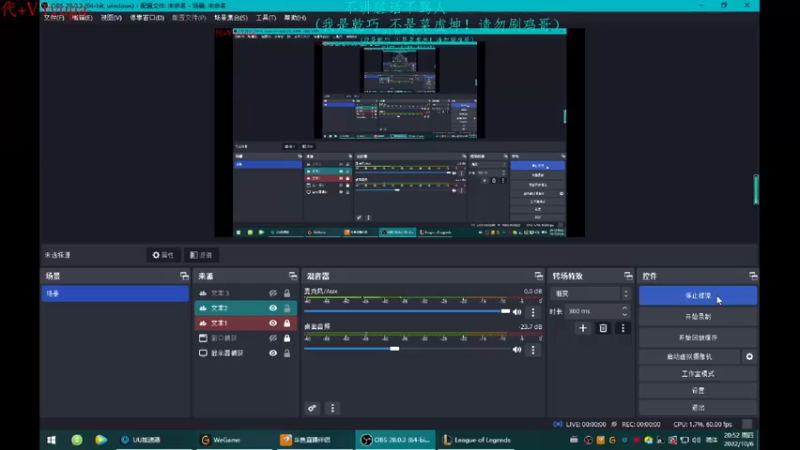Open the Windows Start menu
The image size is (800, 450).
tap(52, 440)
